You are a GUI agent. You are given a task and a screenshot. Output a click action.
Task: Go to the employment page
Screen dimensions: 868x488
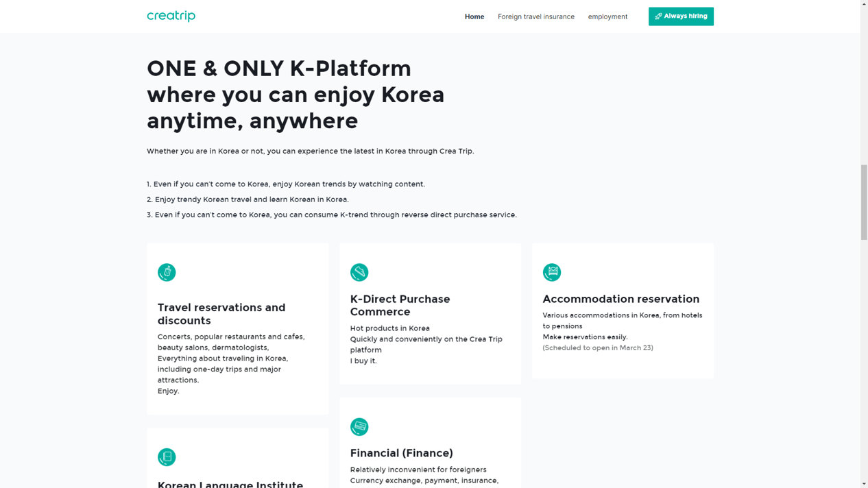[x=607, y=16]
